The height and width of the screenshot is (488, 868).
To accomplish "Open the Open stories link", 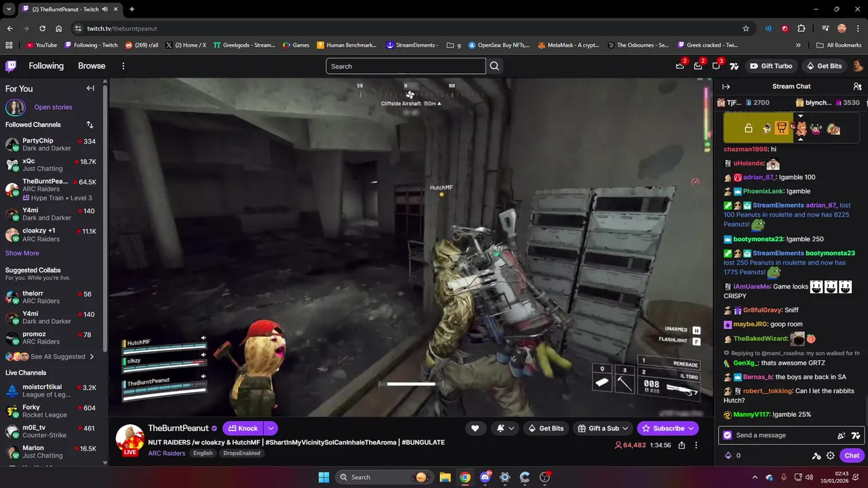I will [53, 107].
